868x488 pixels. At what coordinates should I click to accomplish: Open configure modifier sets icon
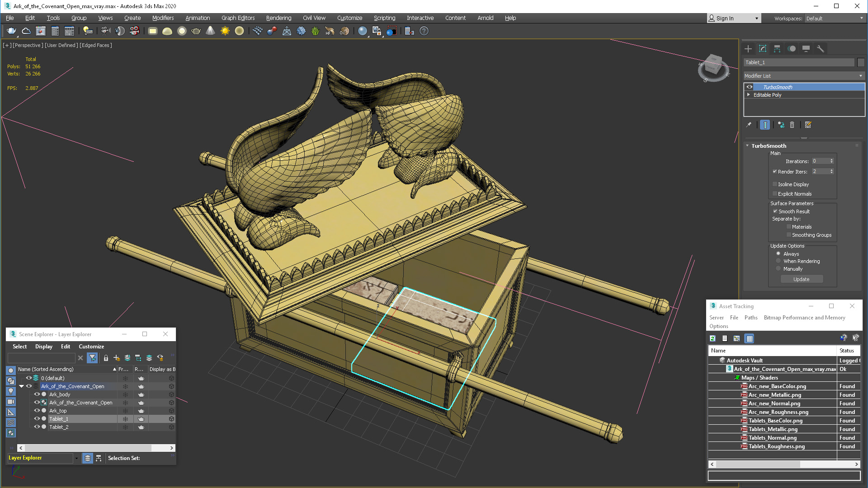tap(808, 125)
